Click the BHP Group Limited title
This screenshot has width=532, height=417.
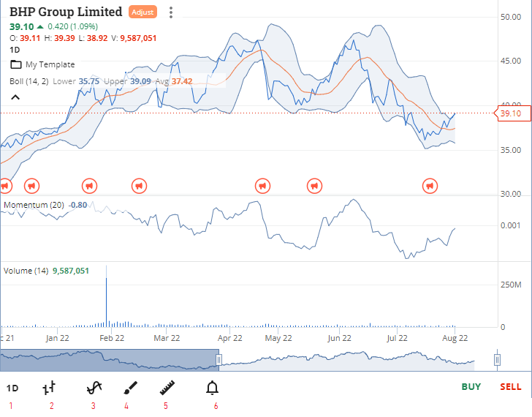pyautogui.click(x=66, y=12)
